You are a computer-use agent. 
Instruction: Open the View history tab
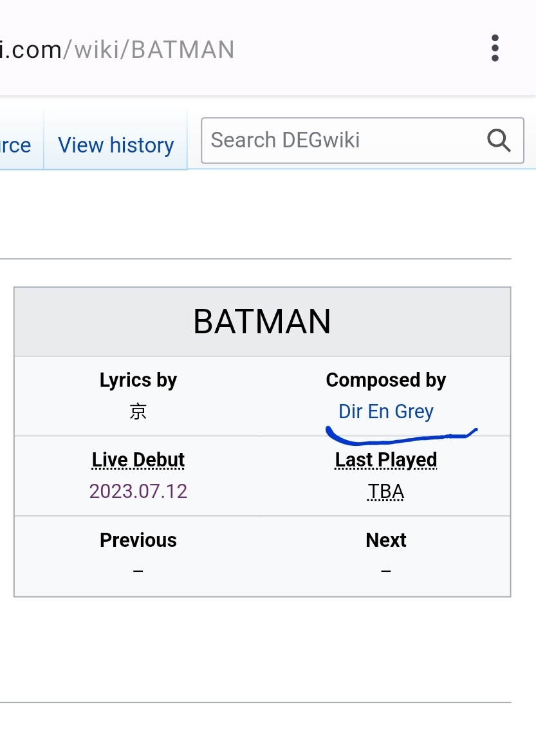[x=116, y=145]
